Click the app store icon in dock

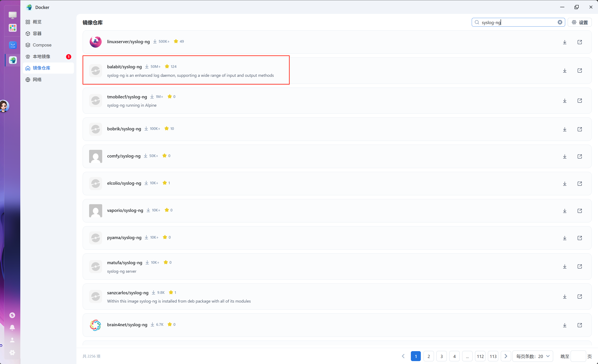pyautogui.click(x=13, y=45)
